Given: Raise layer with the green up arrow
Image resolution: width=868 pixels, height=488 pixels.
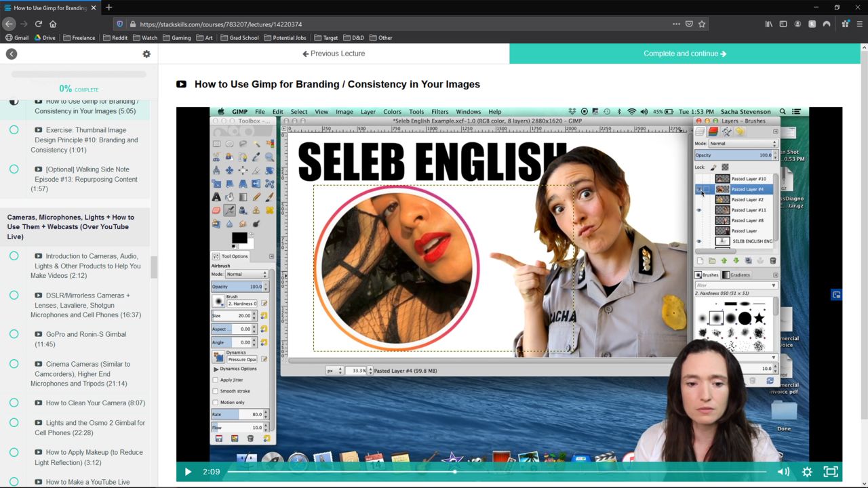Looking at the screenshot, I should pyautogui.click(x=724, y=260).
